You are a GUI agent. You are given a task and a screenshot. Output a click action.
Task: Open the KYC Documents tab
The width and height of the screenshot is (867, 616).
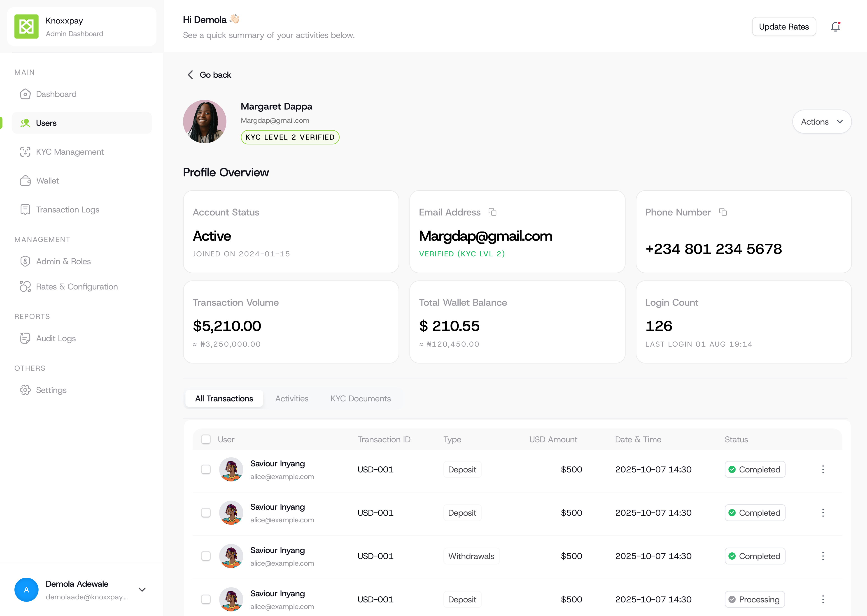[360, 399]
